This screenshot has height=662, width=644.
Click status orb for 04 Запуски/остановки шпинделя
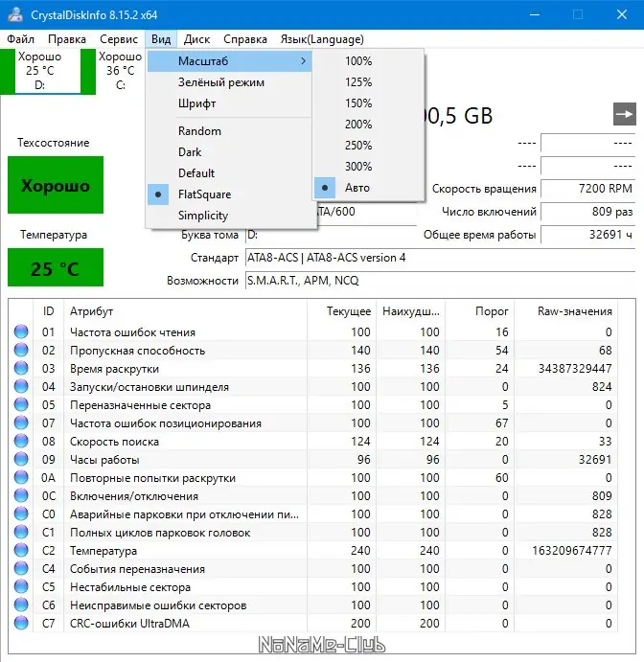pos(21,386)
